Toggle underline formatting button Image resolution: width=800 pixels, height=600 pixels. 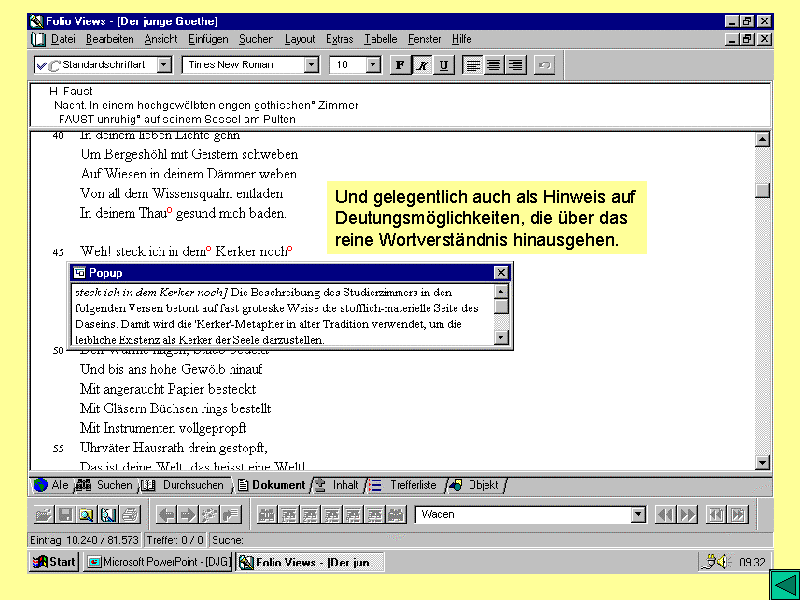tap(444, 65)
